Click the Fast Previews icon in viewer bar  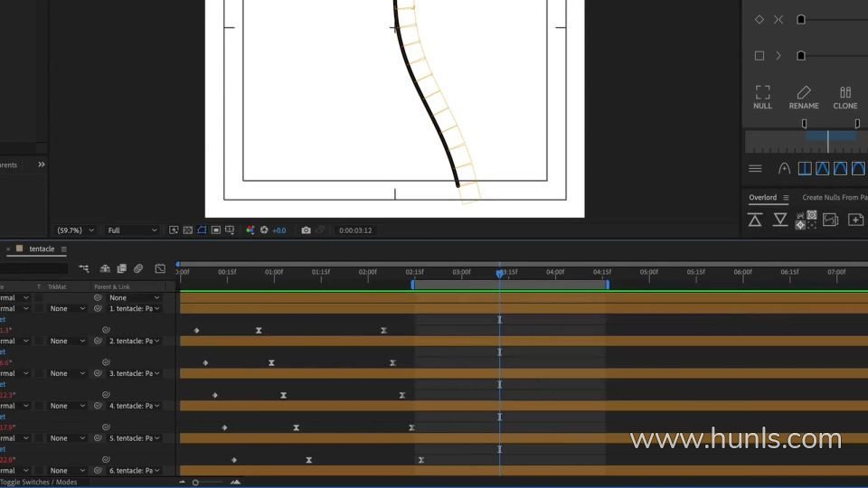pos(174,230)
